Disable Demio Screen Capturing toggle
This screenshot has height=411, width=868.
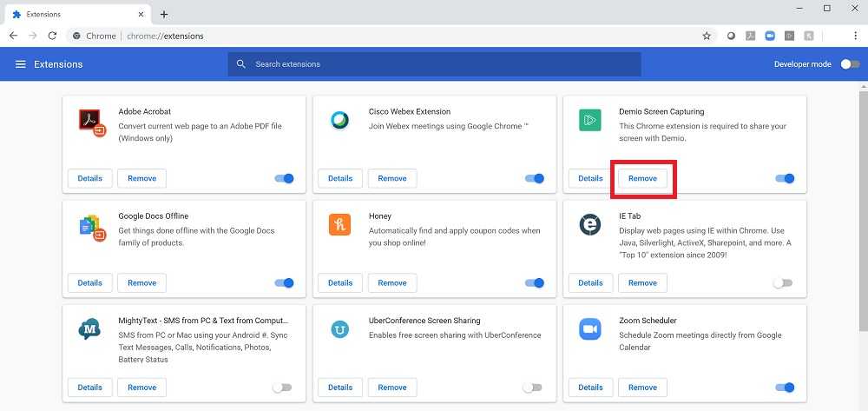pos(785,178)
